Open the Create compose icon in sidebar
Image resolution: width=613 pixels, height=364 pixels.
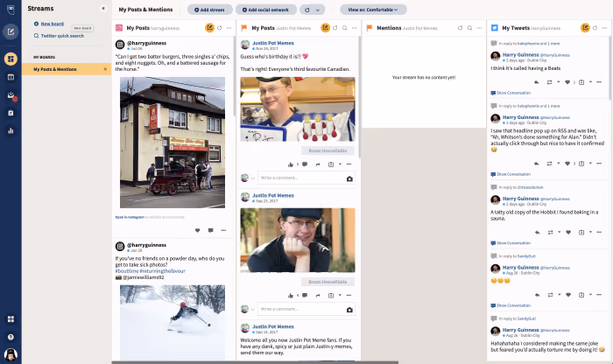click(x=11, y=31)
